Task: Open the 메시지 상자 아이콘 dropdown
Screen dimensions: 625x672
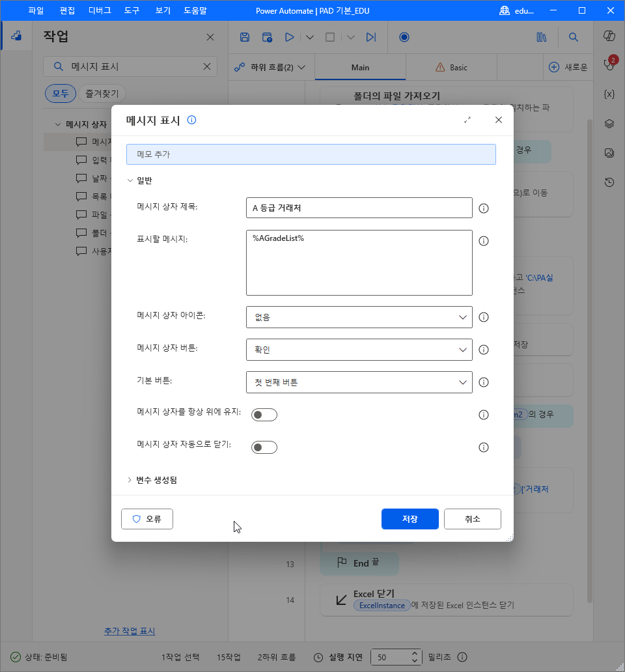Action: tap(359, 317)
